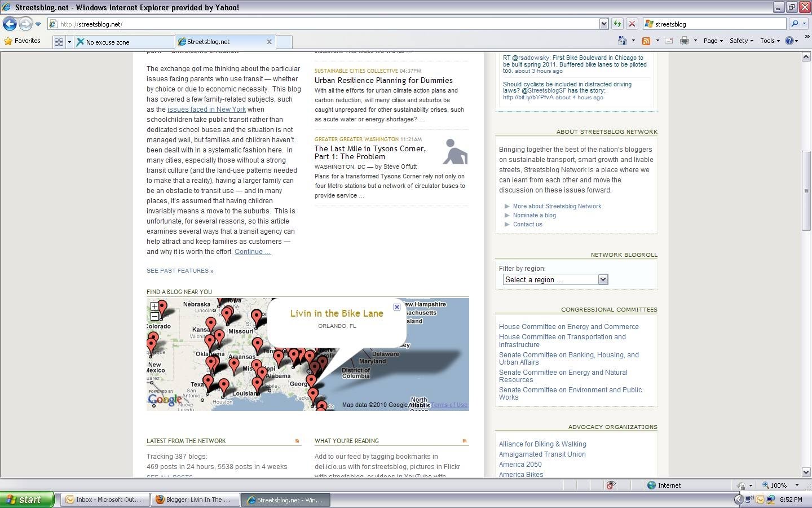Screen dimensions: 812x508
Task: Follow the issues faced in New York link
Action: 206,110
